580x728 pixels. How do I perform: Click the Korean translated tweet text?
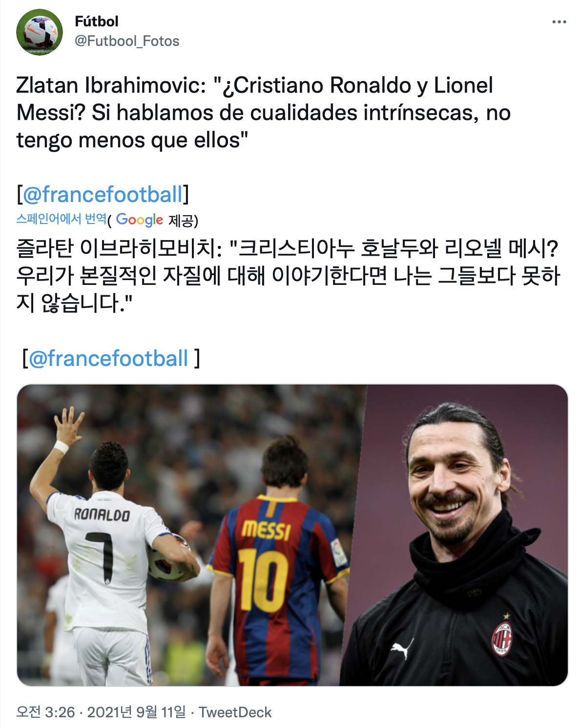288,276
